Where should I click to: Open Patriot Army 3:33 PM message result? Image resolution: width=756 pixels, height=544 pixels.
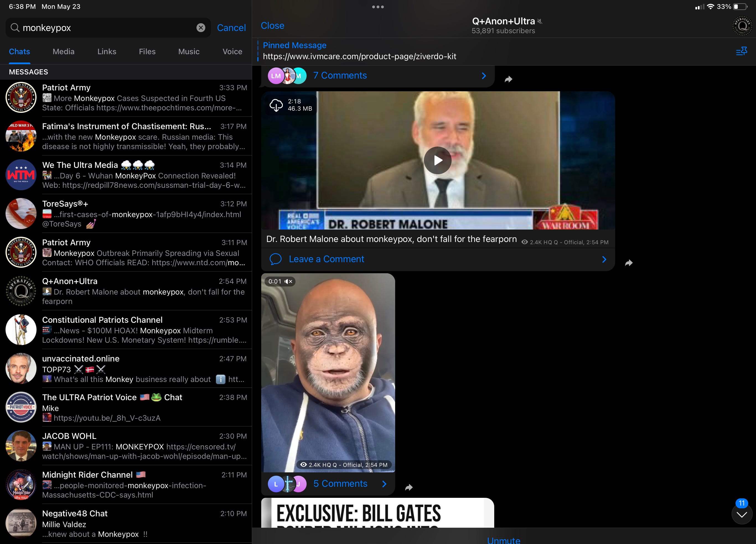126,98
